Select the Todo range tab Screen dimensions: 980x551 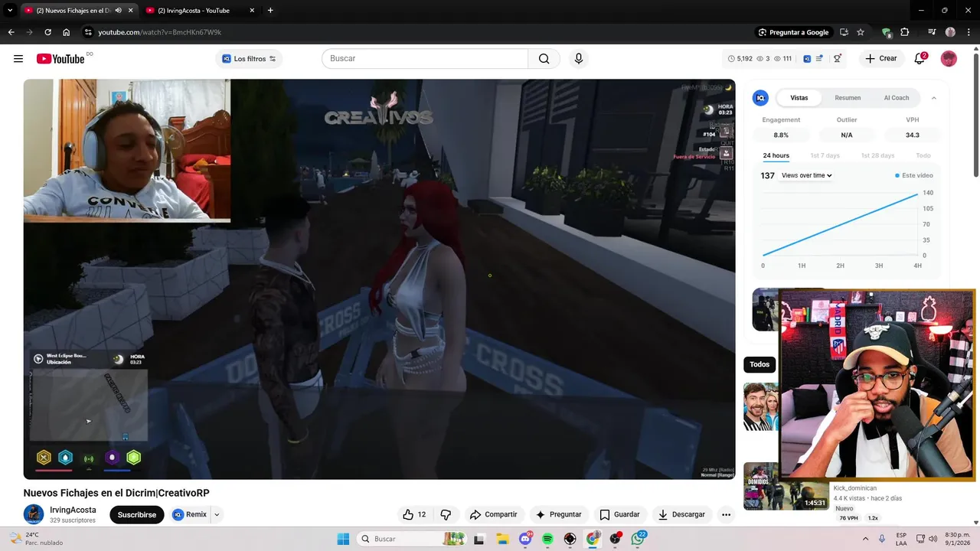pyautogui.click(x=923, y=155)
